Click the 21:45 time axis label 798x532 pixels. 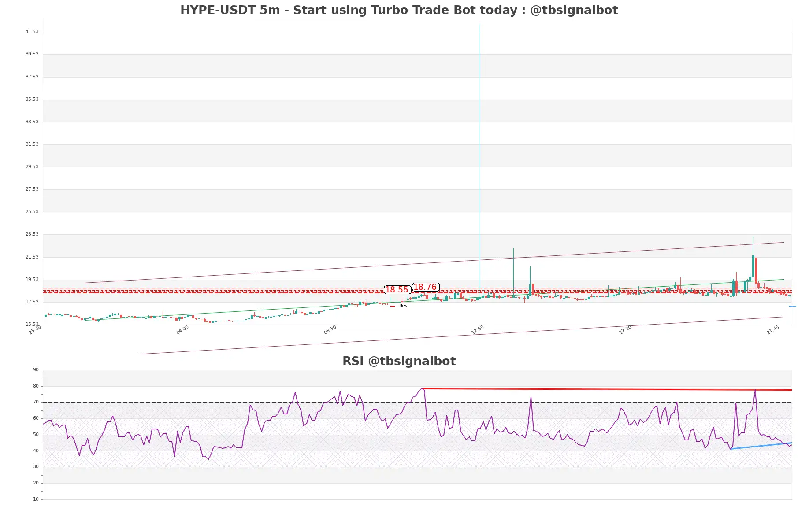click(x=773, y=330)
